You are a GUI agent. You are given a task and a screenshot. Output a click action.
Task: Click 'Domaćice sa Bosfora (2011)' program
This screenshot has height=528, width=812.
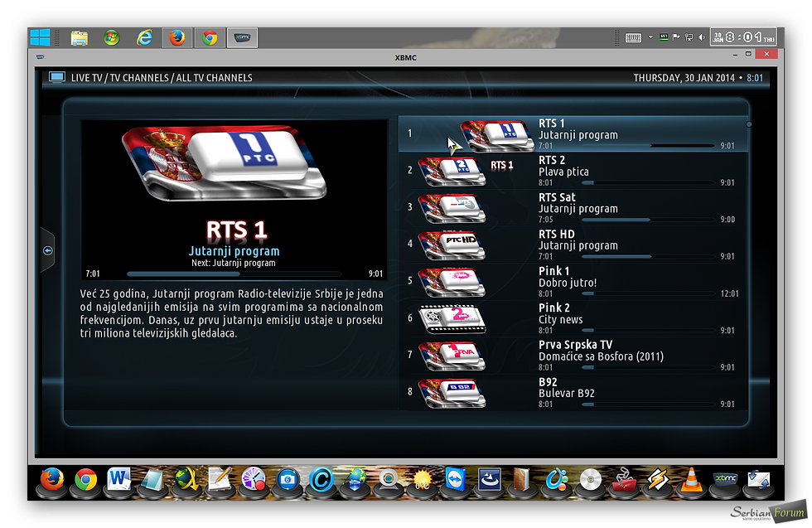point(601,356)
